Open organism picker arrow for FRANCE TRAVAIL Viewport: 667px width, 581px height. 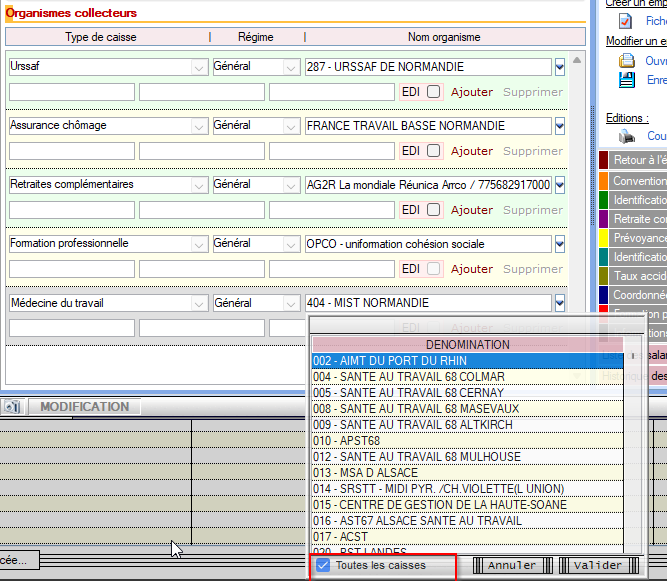[560, 126]
